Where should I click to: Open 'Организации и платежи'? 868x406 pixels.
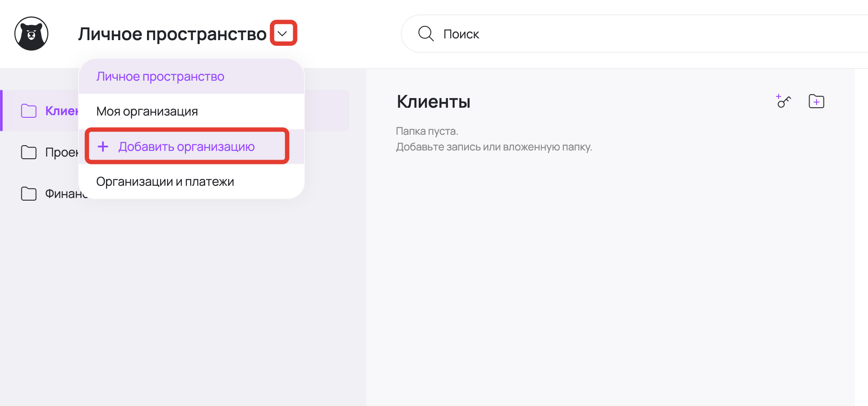click(191, 181)
